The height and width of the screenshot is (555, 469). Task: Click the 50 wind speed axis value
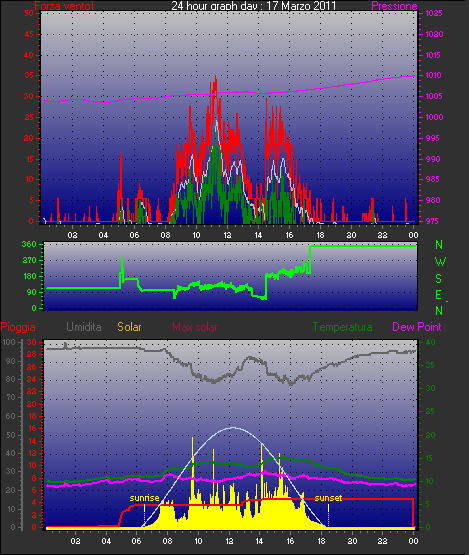click(29, 13)
